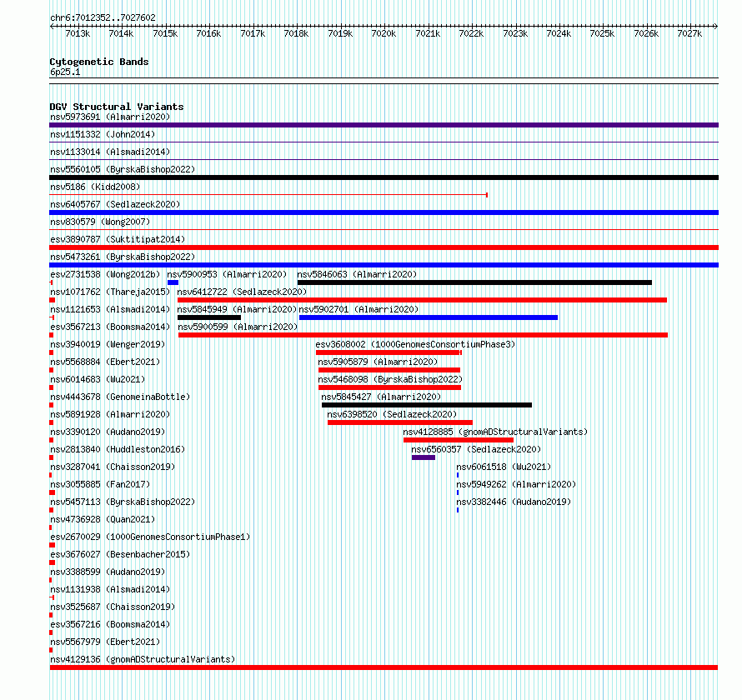
Task: Open nsv6412722 (Sedlazeck2020) label
Action: coord(242,292)
